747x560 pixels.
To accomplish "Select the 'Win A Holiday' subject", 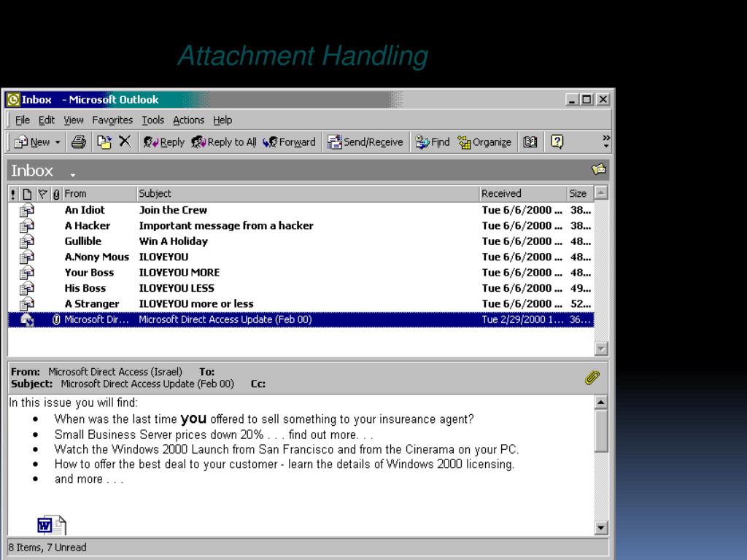I will click(174, 241).
